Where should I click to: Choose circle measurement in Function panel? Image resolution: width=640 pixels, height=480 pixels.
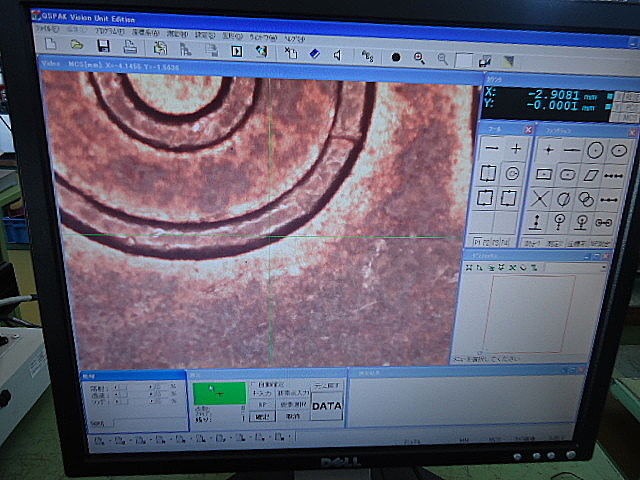pyautogui.click(x=595, y=151)
